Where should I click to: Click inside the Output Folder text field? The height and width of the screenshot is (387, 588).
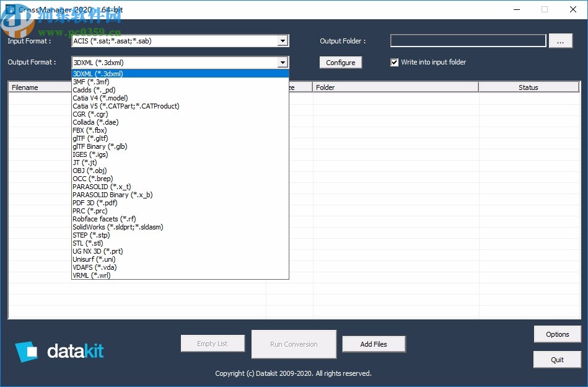[467, 40]
